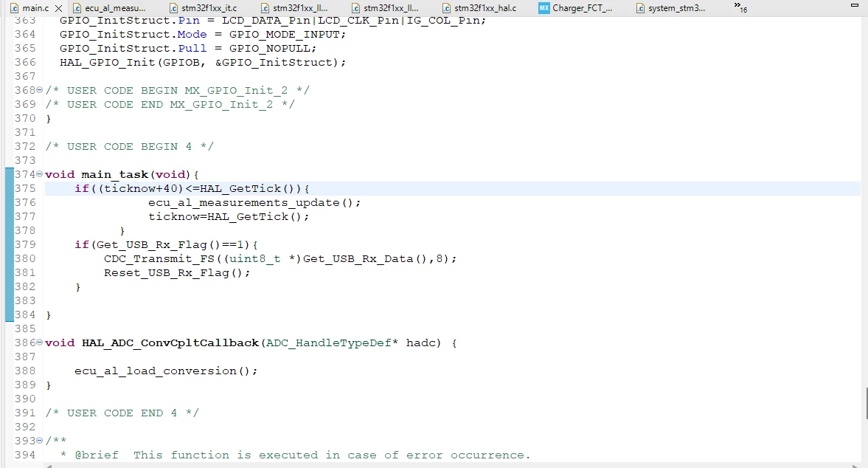Close the main.c tab

(x=59, y=8)
